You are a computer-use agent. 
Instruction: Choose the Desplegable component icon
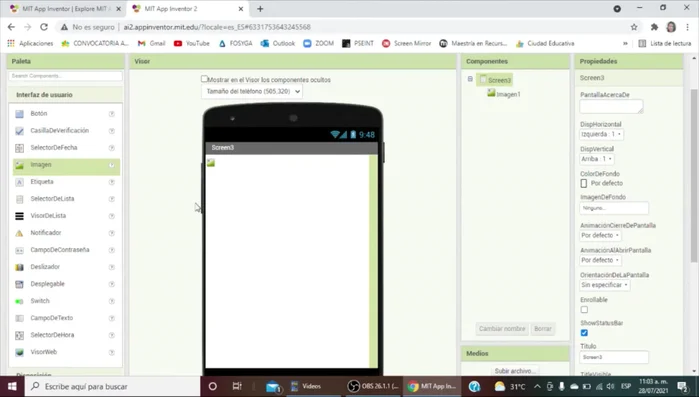[19, 284]
